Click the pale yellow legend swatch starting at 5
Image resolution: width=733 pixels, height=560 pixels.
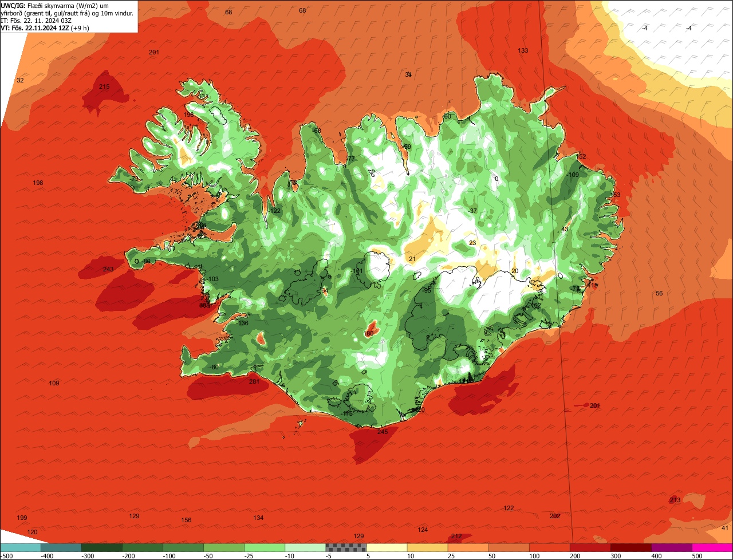(x=387, y=547)
